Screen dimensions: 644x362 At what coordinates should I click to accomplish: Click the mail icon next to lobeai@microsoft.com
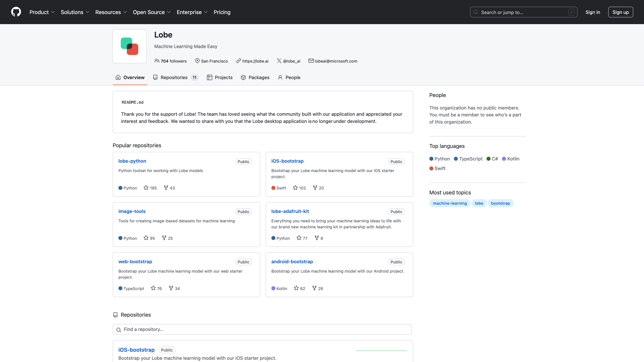coord(311,61)
